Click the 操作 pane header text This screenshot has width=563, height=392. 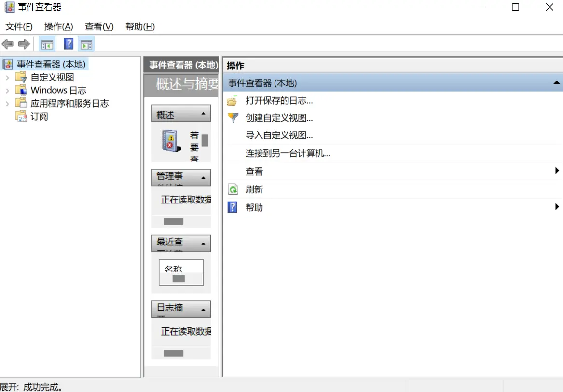click(x=235, y=66)
